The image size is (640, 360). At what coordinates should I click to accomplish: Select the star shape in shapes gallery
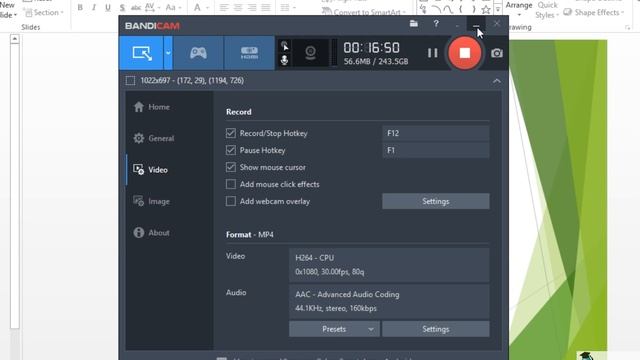click(486, 9)
